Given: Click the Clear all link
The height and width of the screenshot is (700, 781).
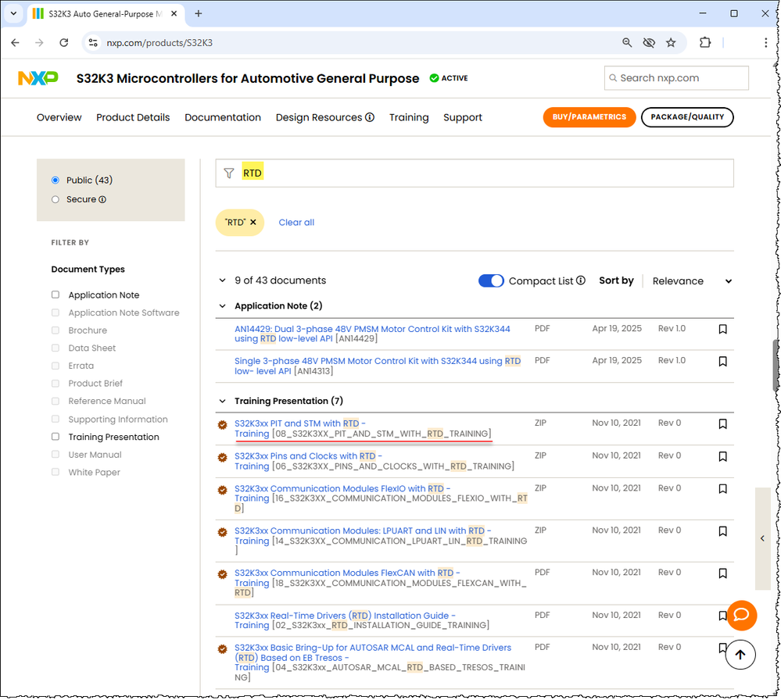Looking at the screenshot, I should [296, 223].
